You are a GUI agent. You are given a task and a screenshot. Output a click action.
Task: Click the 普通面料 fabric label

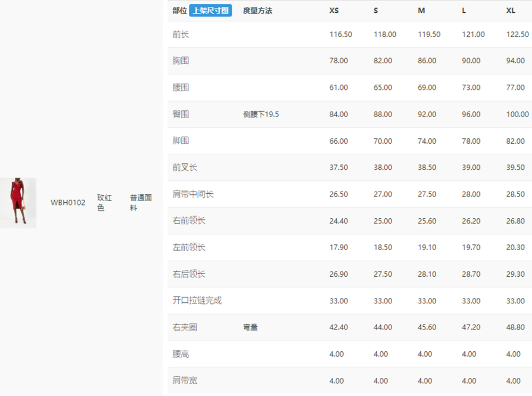pos(141,203)
